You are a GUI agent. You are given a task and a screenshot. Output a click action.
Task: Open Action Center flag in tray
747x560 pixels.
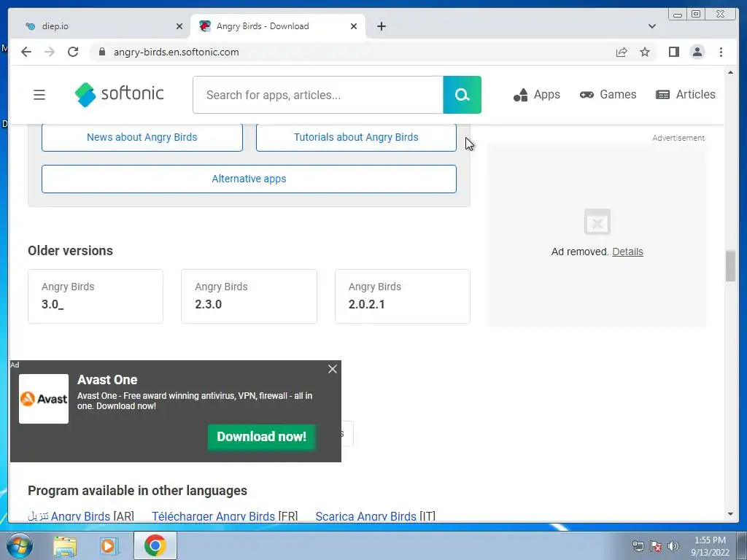[x=656, y=546]
